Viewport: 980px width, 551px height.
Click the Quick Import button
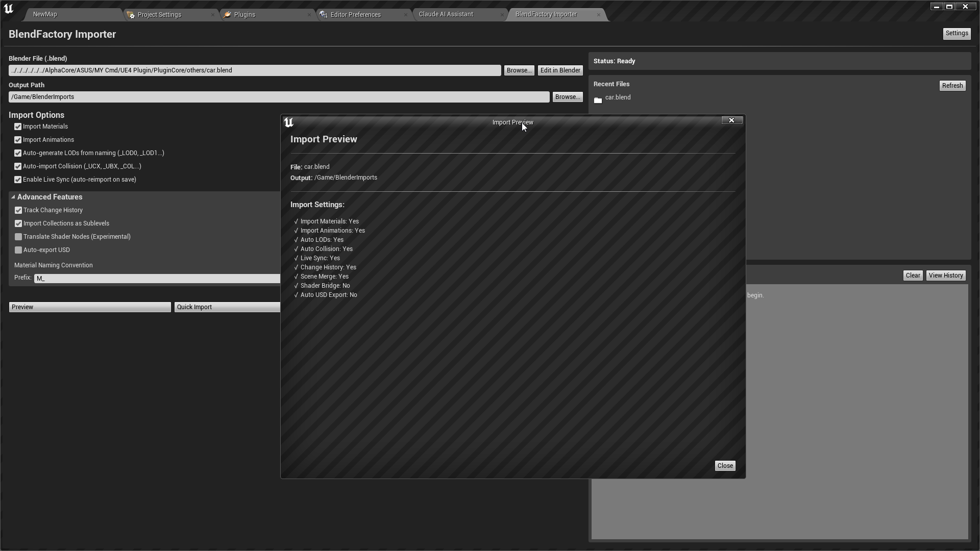(227, 307)
